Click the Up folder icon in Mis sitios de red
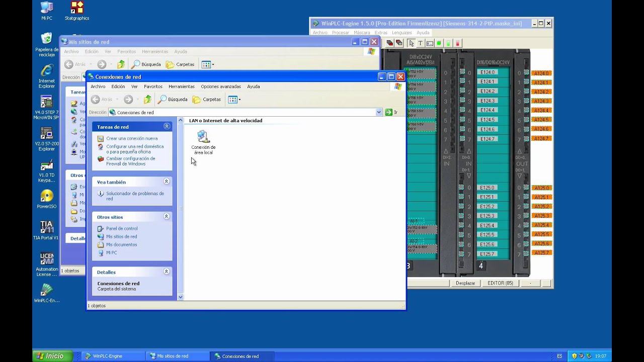Image resolution: width=644 pixels, height=362 pixels. [x=121, y=64]
